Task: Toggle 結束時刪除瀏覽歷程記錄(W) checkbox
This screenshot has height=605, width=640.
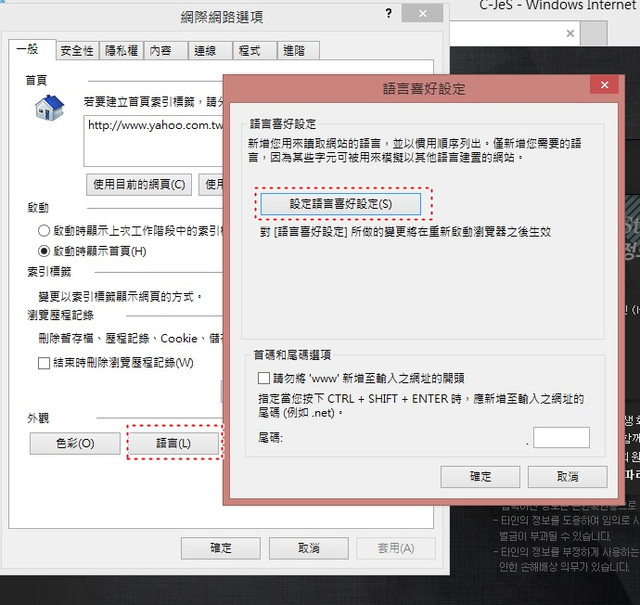Action: tap(44, 363)
